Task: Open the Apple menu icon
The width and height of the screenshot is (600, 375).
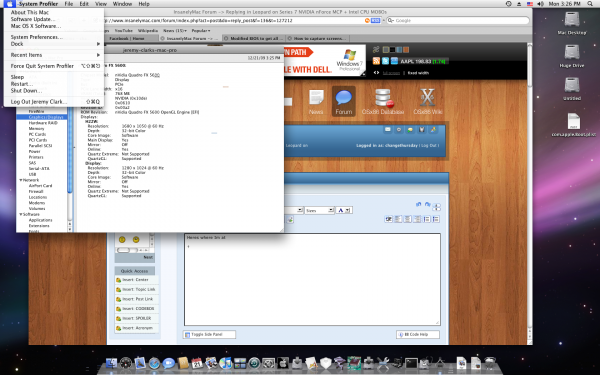Action: point(9,4)
